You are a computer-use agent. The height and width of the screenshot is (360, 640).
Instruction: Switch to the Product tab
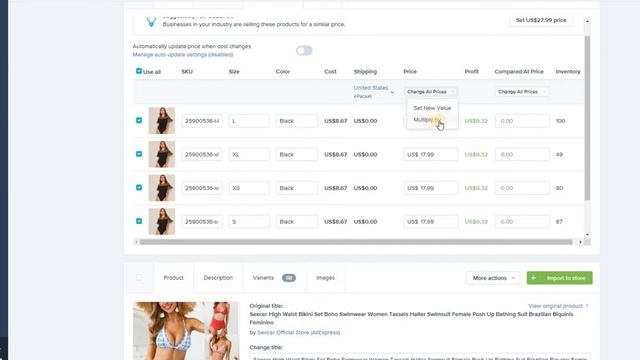pyautogui.click(x=173, y=278)
